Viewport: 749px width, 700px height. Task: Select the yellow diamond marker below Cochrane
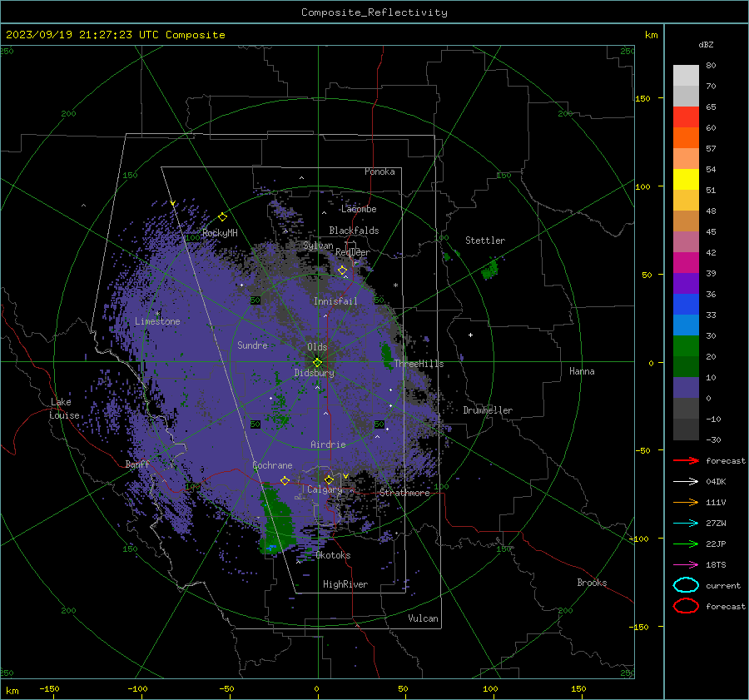(x=285, y=480)
